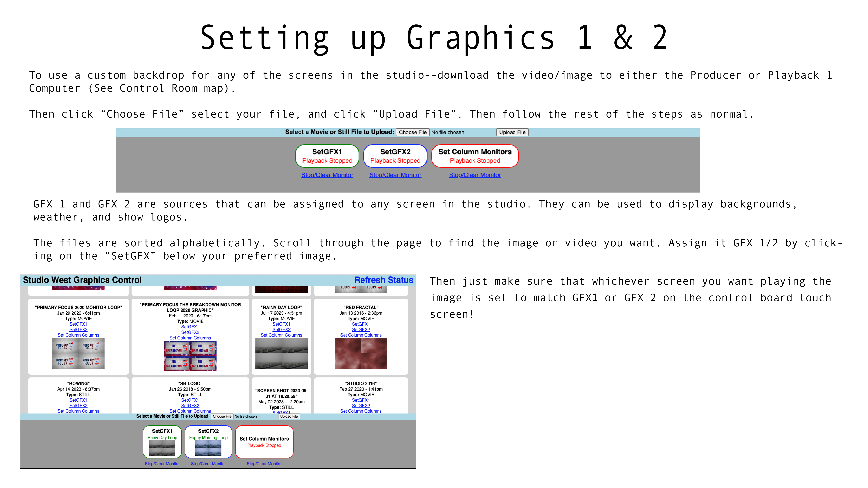
Task: Click Stop/Clear Monitor under Set Column Monitors in Studio West
Action: coord(264,464)
